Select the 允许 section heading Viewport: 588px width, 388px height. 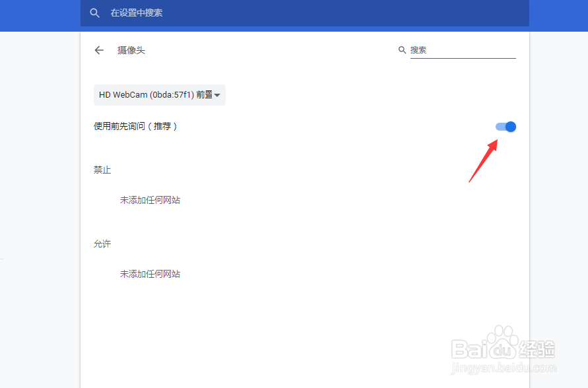click(x=102, y=243)
